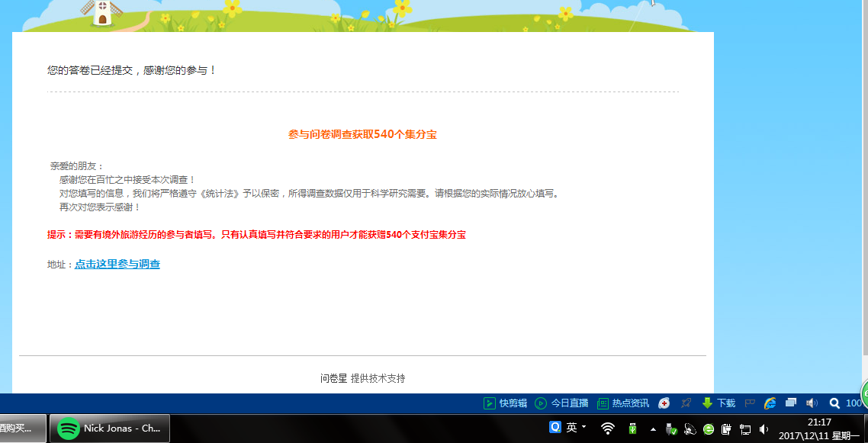Open page zoom magnifier control
Viewport: 868px width, 443px height.
tap(834, 403)
